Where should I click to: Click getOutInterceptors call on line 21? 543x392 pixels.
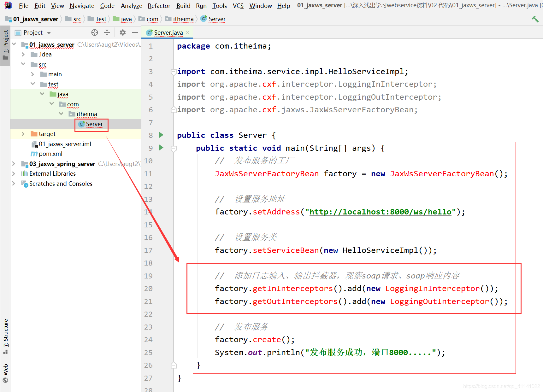pos(295,301)
